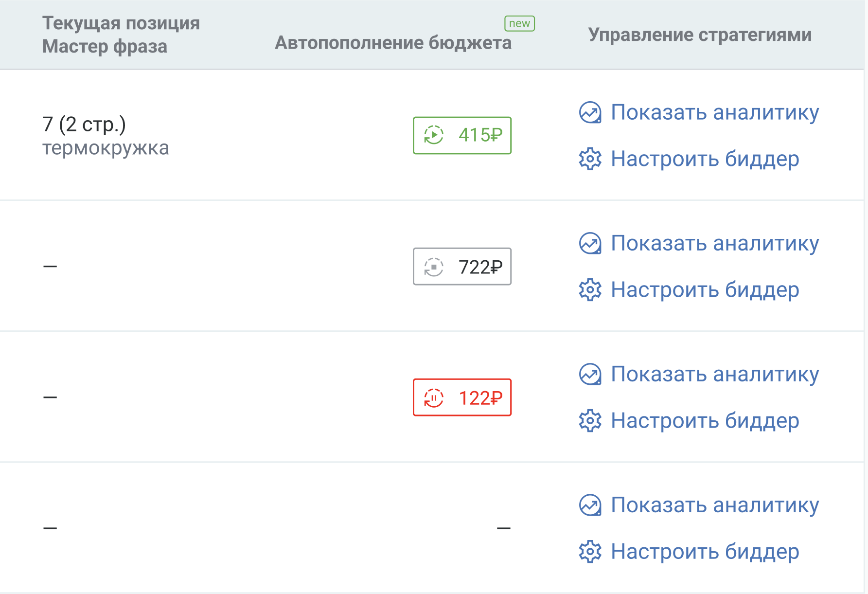Click Управление стратегиями column header

click(x=700, y=35)
